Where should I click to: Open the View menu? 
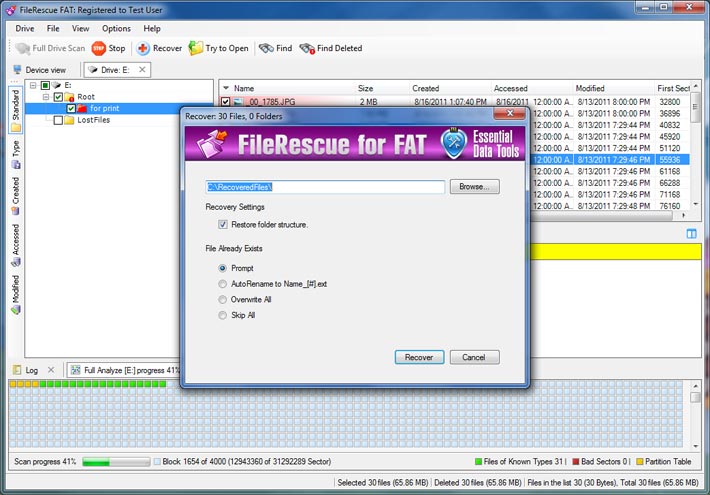80,29
